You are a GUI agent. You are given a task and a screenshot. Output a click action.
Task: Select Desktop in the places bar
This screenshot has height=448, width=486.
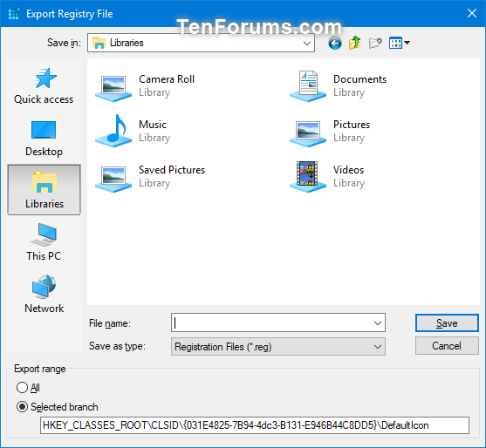point(44,139)
